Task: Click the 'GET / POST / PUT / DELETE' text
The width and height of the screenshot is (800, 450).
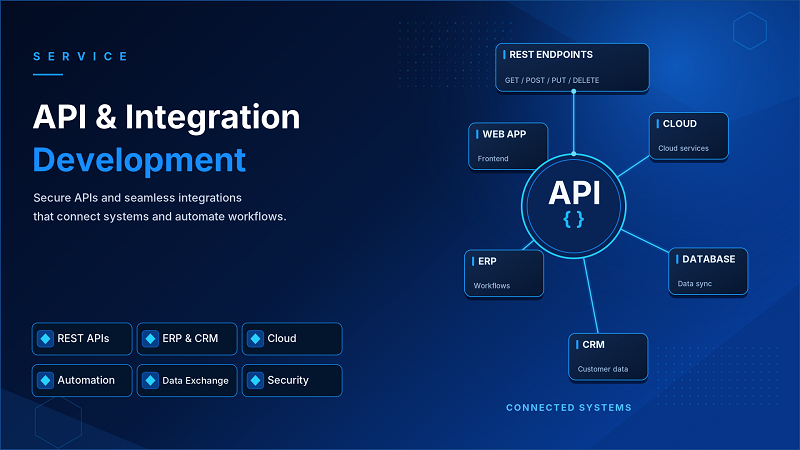Action: [x=552, y=80]
